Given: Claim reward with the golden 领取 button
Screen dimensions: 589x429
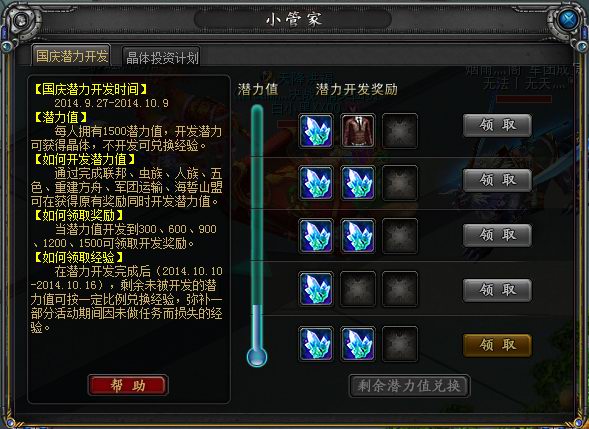Looking at the screenshot, I should pyautogui.click(x=497, y=345).
